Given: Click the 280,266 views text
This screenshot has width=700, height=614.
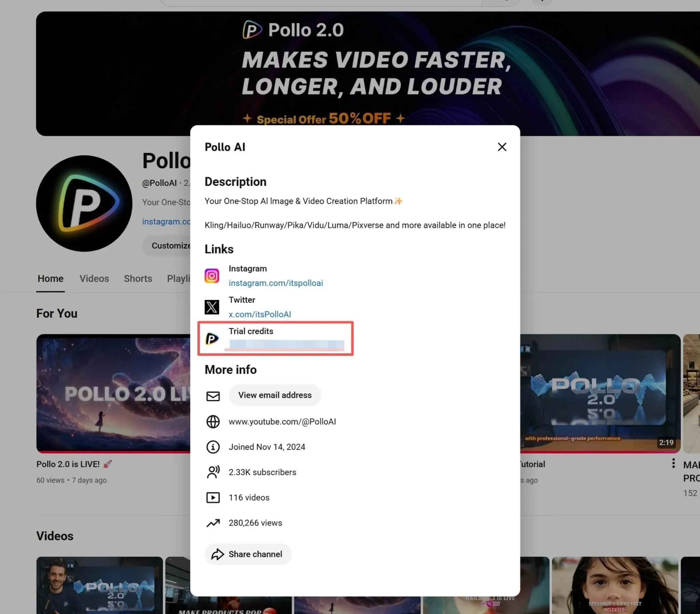Looking at the screenshot, I should [x=255, y=523].
